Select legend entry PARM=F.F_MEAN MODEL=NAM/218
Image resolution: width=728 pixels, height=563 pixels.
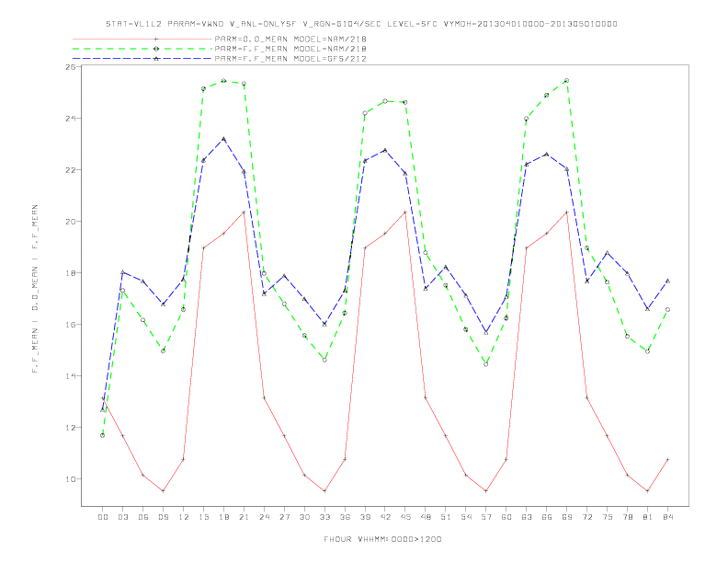(290, 49)
